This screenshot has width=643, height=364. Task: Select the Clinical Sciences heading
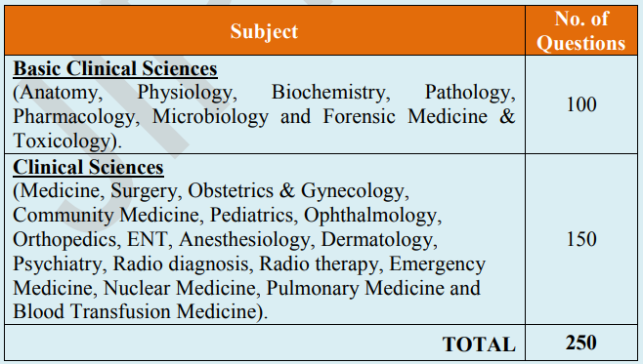point(88,167)
